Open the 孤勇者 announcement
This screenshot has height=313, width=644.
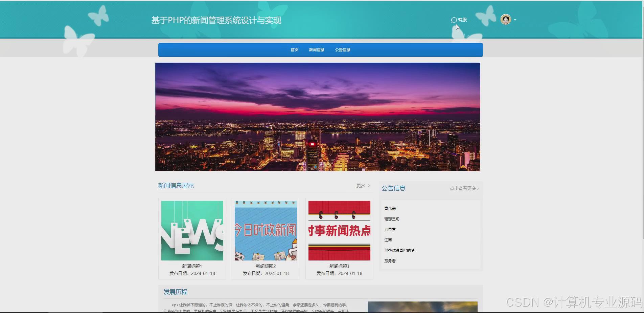click(x=390, y=260)
